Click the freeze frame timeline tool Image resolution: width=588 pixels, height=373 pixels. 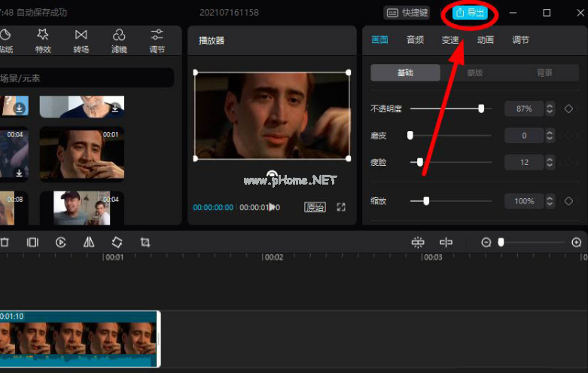pos(32,243)
